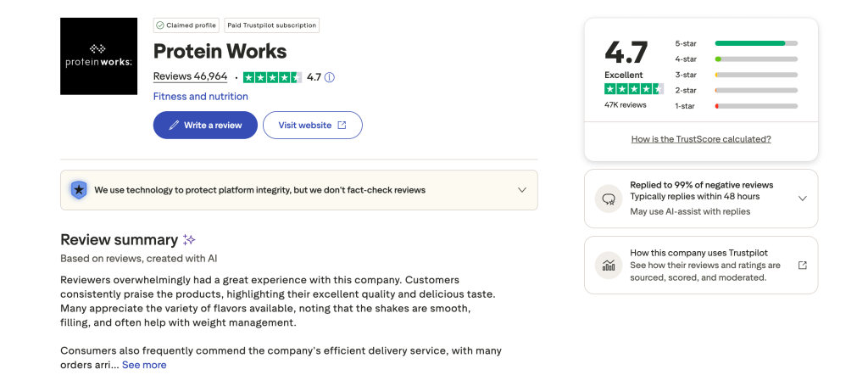This screenshot has width=868, height=386.
Task: Filter reviews by the 3-star bar
Action: click(x=755, y=75)
